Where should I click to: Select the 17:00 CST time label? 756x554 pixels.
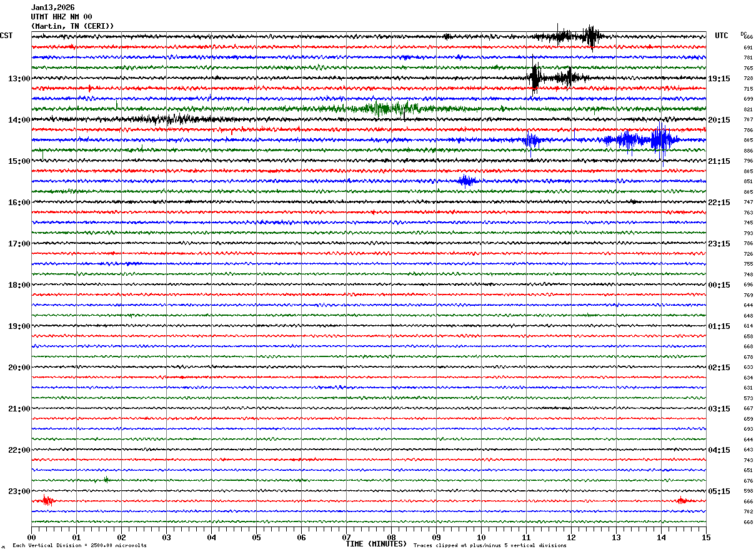pyautogui.click(x=19, y=244)
